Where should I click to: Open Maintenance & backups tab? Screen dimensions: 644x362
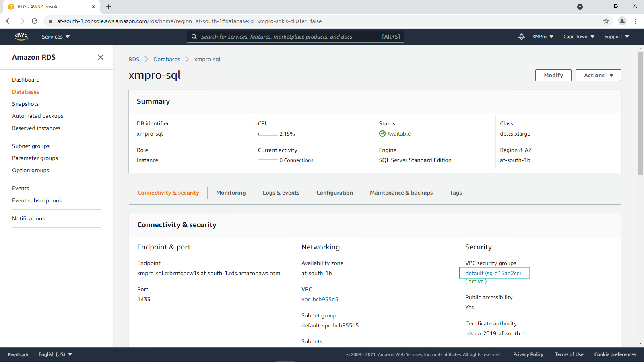click(401, 193)
